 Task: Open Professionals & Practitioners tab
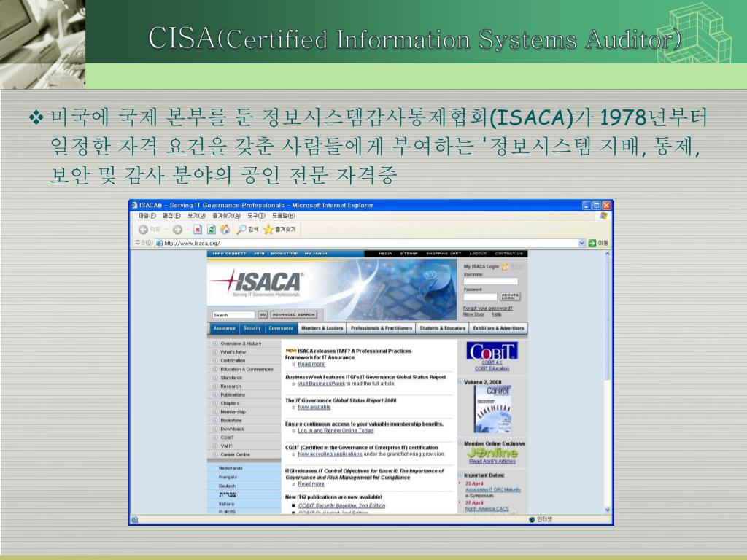pos(381,328)
